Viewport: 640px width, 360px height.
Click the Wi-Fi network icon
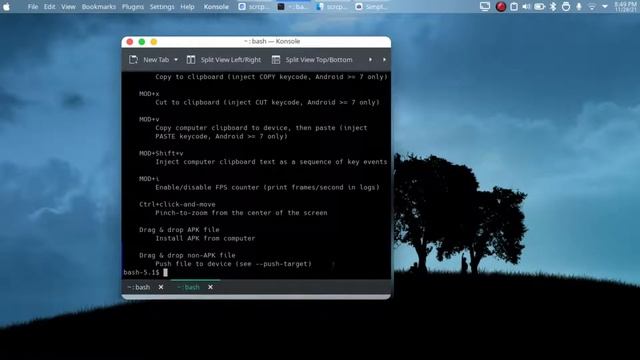[592, 7]
